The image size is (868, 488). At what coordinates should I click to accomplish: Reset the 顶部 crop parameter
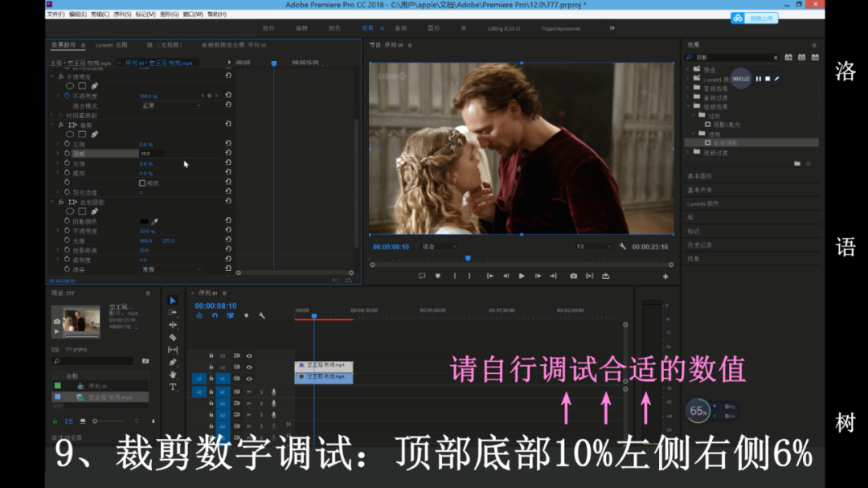(x=228, y=153)
